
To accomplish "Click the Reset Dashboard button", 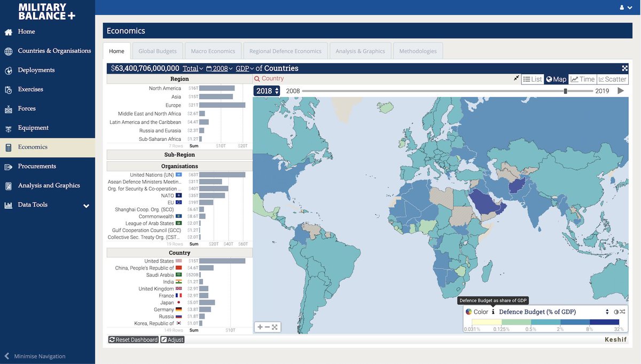I will [x=133, y=339].
